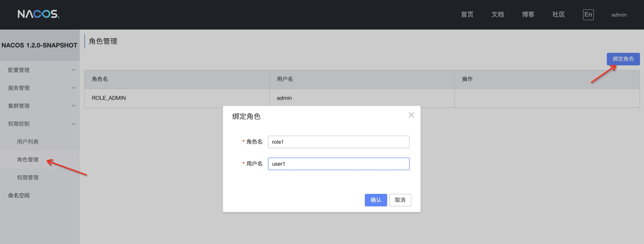Expand the 集群管理 sidebar section
This screenshot has height=244, width=644.
point(19,106)
